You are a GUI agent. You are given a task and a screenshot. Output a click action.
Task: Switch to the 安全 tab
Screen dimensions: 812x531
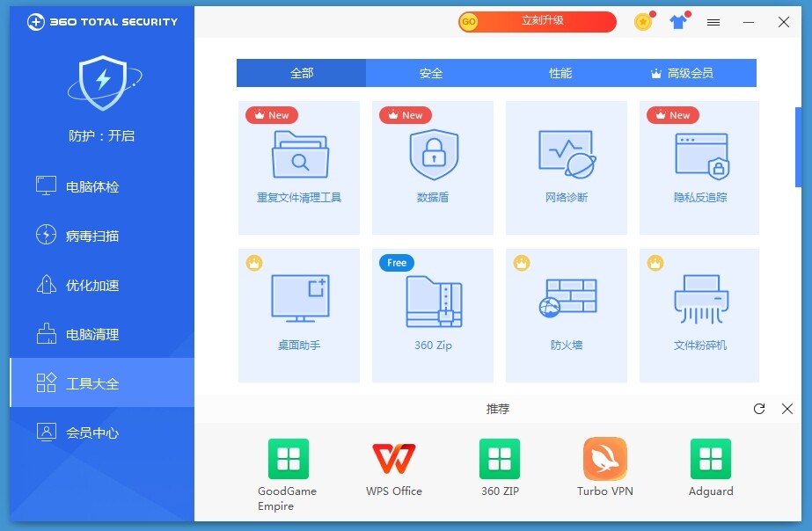click(431, 73)
